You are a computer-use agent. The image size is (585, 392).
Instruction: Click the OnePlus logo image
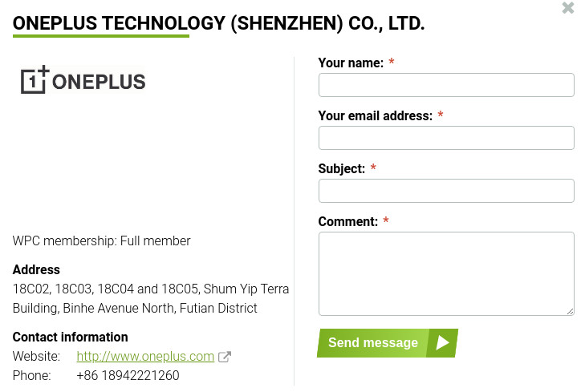tap(83, 80)
